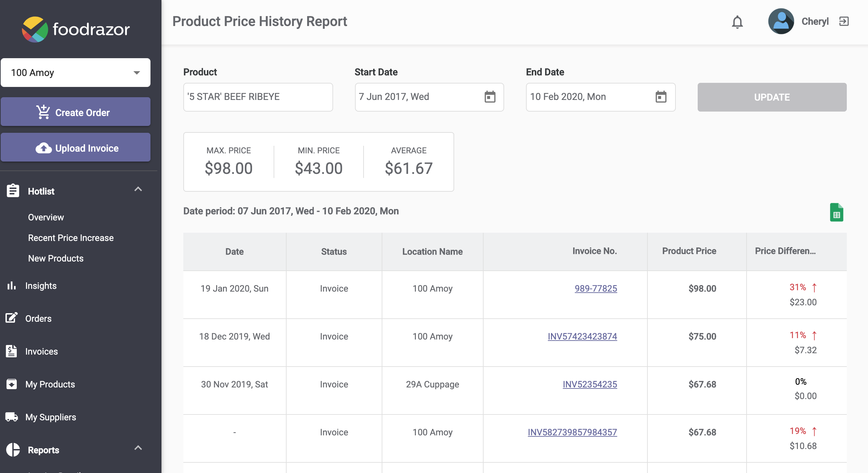Click Cheryl's profile avatar
The height and width of the screenshot is (473, 868).
781,21
